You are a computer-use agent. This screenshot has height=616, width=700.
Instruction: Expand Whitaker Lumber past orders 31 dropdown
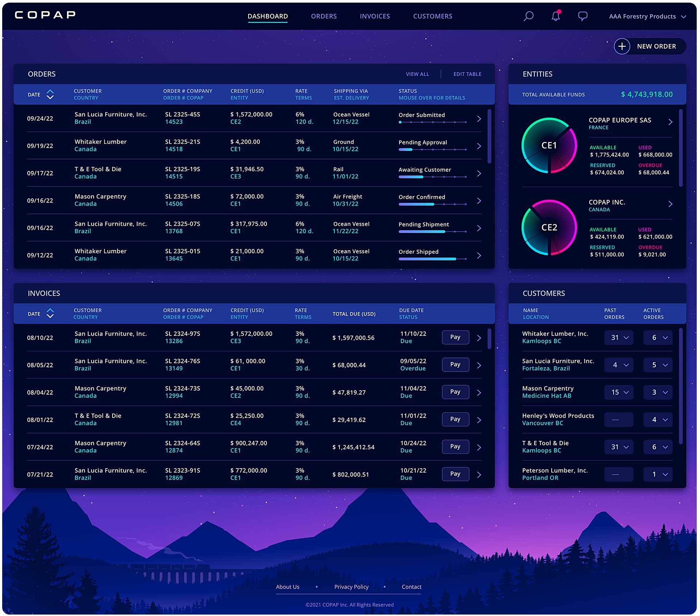coord(619,337)
